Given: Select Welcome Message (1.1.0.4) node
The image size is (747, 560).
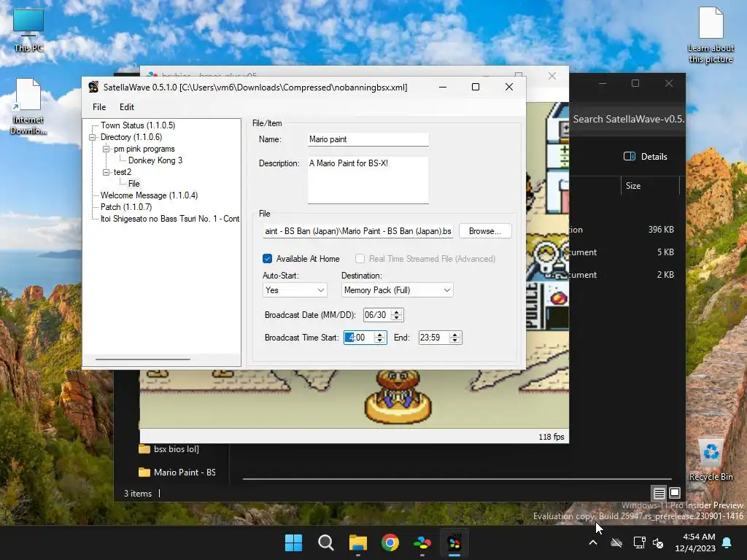Looking at the screenshot, I should [x=149, y=195].
